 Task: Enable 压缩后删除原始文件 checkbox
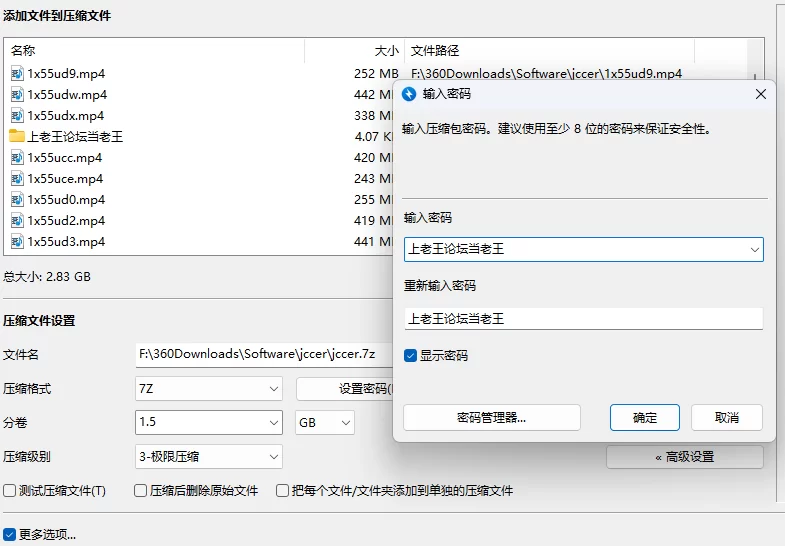pos(140,490)
